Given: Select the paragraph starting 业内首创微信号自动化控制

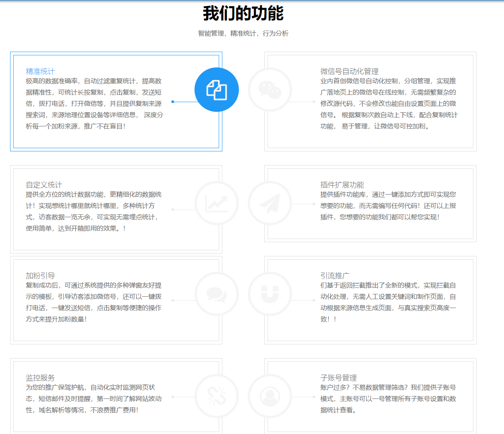Looking at the screenshot, I should [389, 104].
